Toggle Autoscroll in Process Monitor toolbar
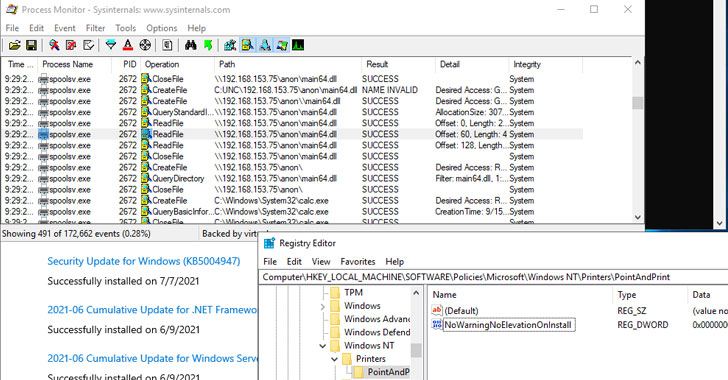 [x=71, y=45]
